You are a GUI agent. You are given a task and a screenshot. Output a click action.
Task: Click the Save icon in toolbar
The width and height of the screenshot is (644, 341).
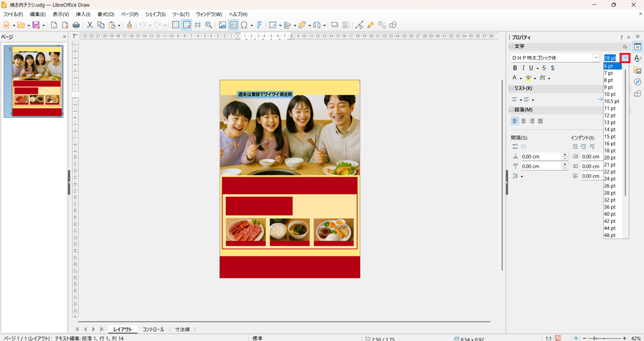pyautogui.click(x=36, y=25)
